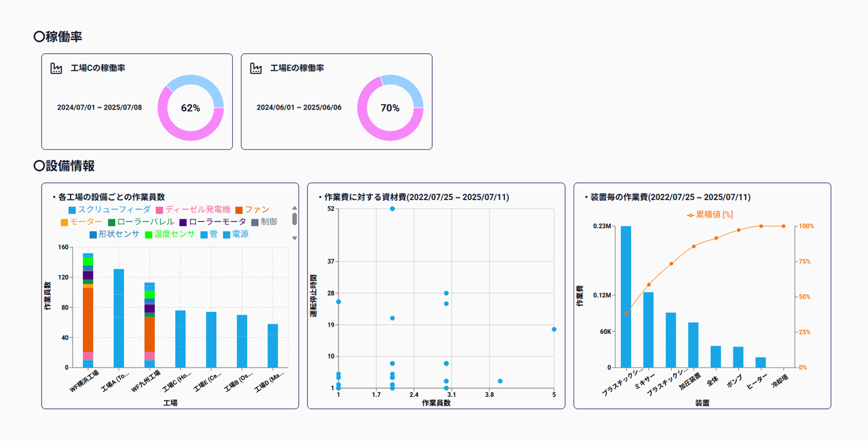
Task: Toggle the モーター legend entry
Action: click(x=81, y=222)
